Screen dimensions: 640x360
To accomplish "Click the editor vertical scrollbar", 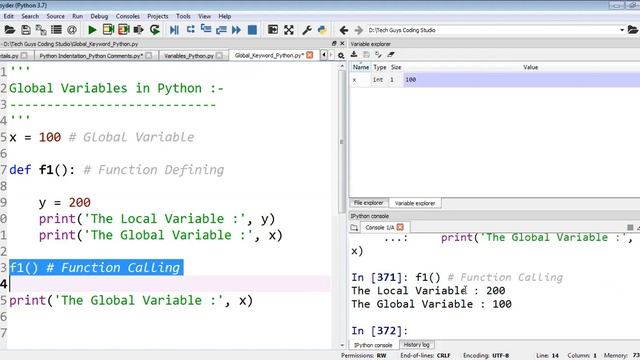I will click(x=342, y=141).
